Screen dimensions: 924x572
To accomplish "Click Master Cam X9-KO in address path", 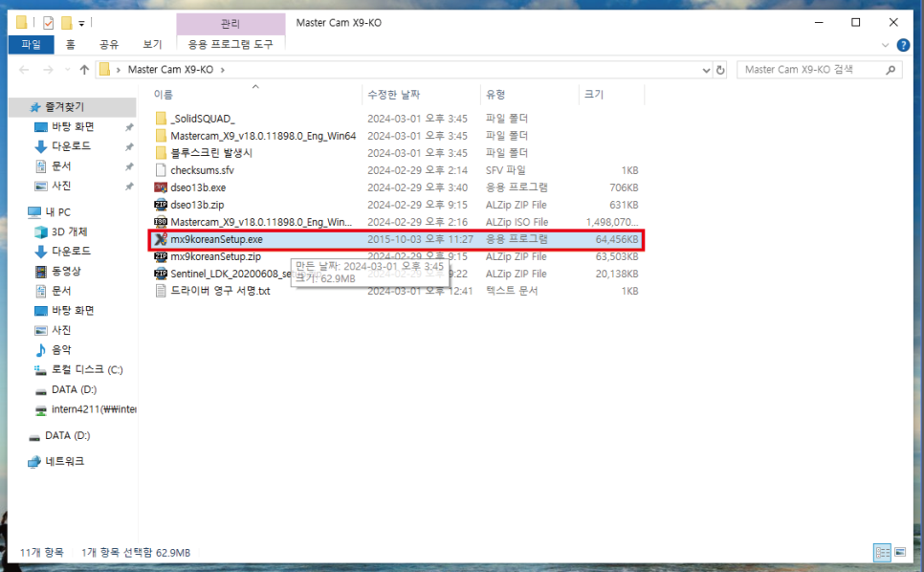I will coord(170,70).
